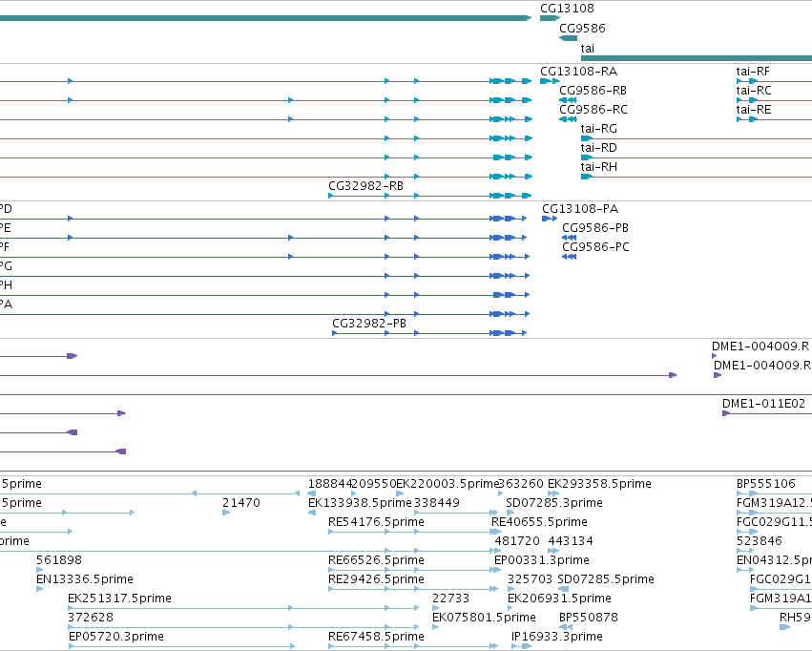812x651 pixels.
Task: Open EST IP16933.3prime
Action: [557, 637]
